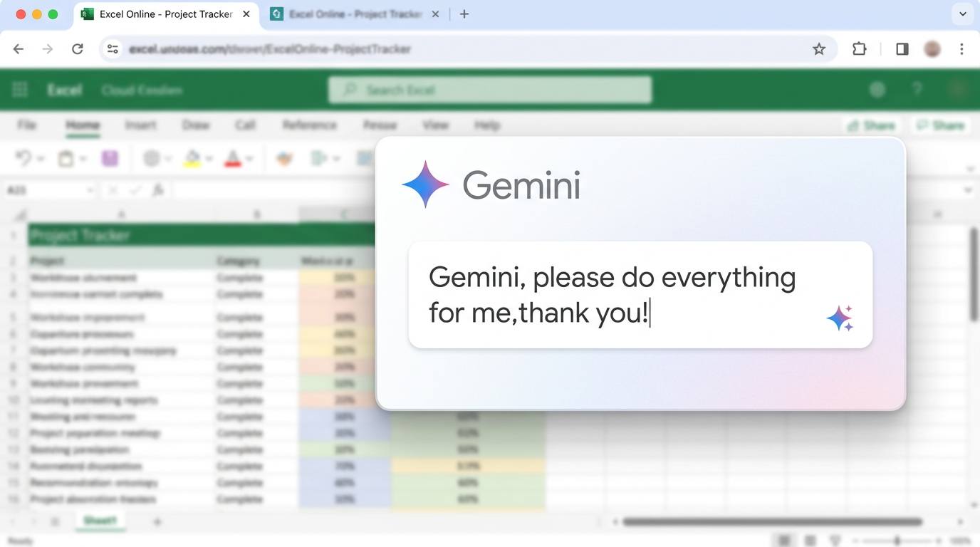Image resolution: width=980 pixels, height=547 pixels.
Task: Click the browser forward arrow
Action: (x=48, y=49)
